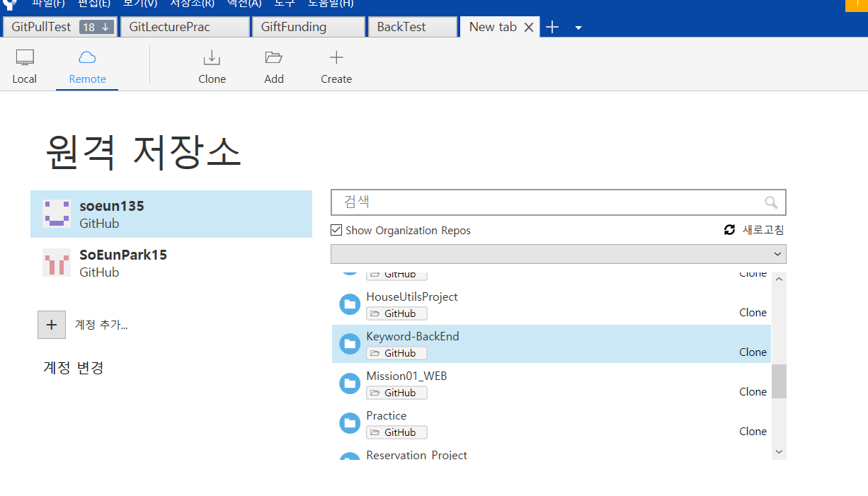Click the GitHub badge under HouseUtilsProject
Image resolution: width=868 pixels, height=496 pixels.
(396, 313)
